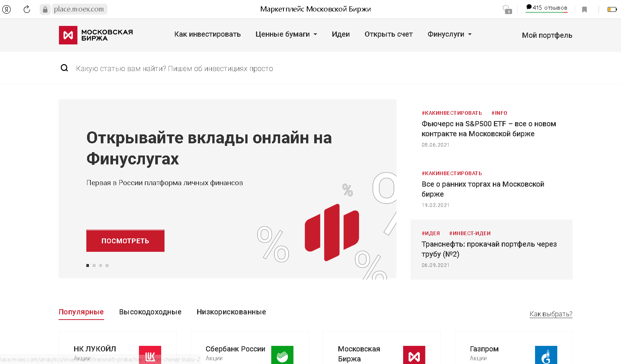Image resolution: width=621 pixels, height=364 pixels.
Task: Click the Московская Биржа logo
Action: (x=96, y=35)
